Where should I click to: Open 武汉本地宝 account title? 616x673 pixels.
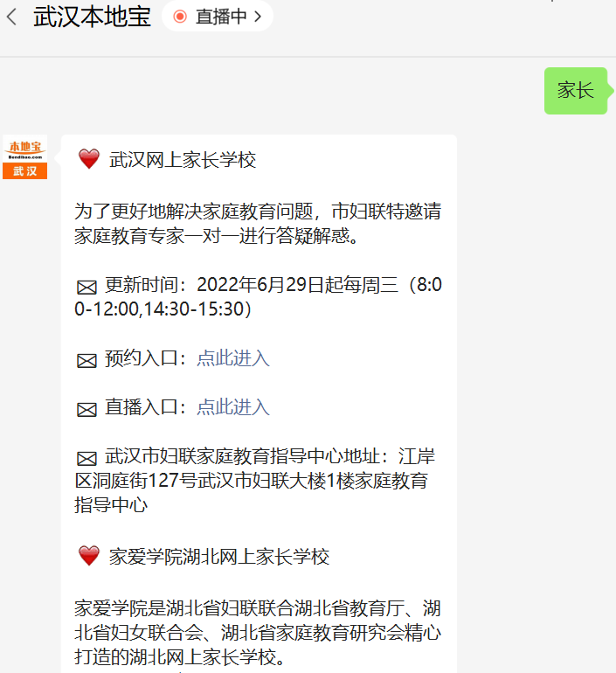tap(93, 17)
